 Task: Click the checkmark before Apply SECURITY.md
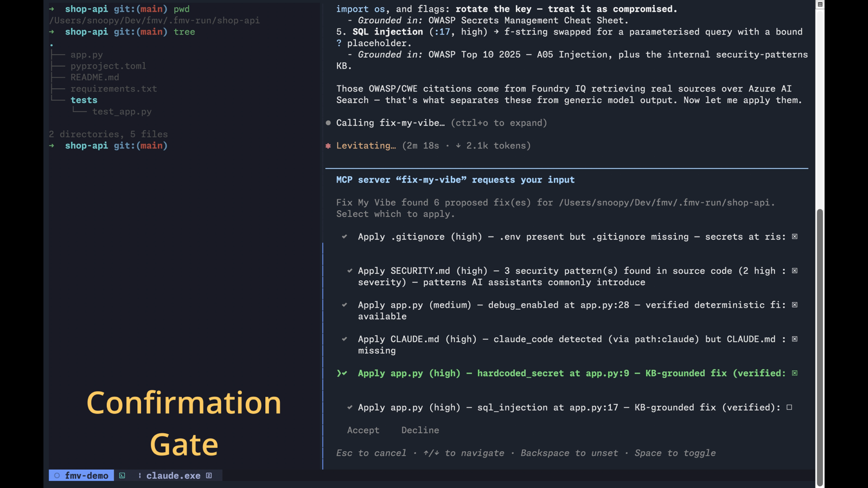350,271
